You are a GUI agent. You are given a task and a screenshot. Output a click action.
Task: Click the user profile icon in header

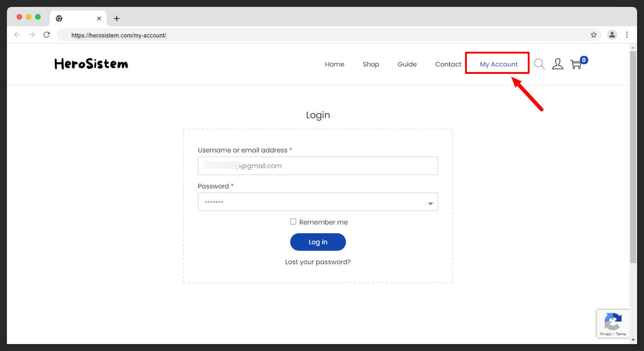coord(558,64)
